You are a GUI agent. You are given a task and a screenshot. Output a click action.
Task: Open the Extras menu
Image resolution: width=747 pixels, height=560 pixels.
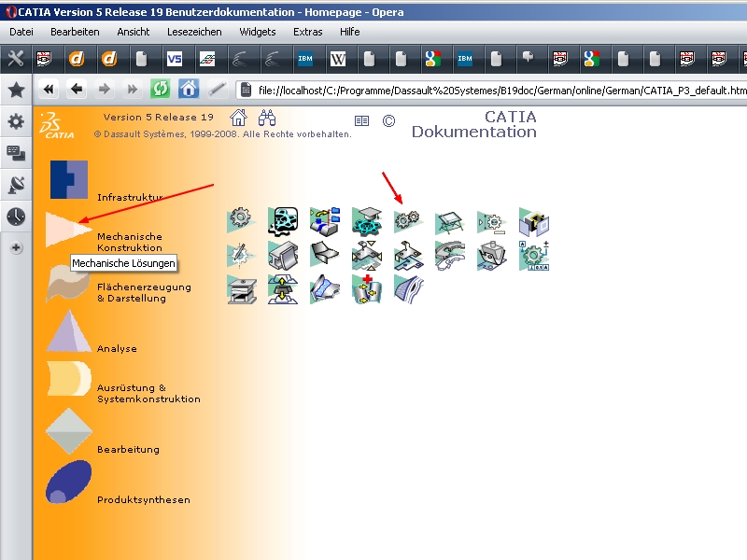click(308, 32)
